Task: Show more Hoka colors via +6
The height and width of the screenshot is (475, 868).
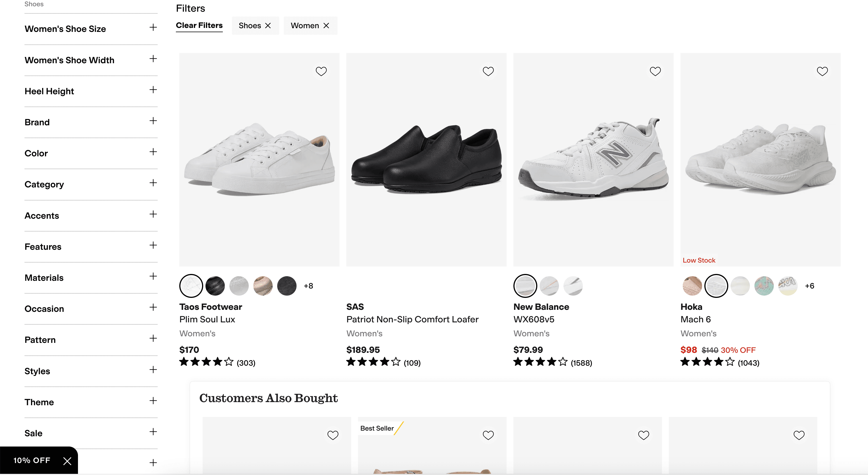Action: click(810, 286)
